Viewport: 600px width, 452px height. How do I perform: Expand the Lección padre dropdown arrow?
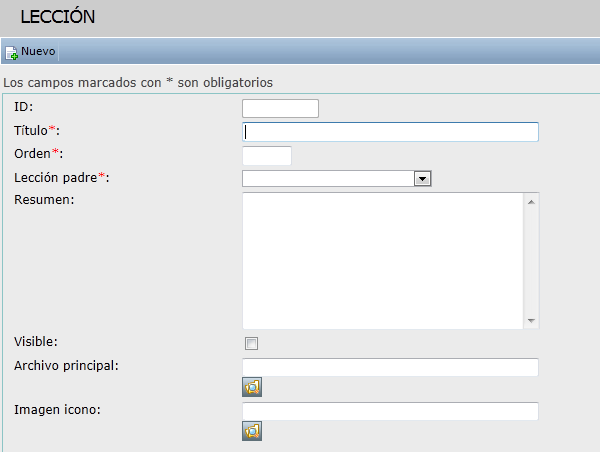pos(422,179)
